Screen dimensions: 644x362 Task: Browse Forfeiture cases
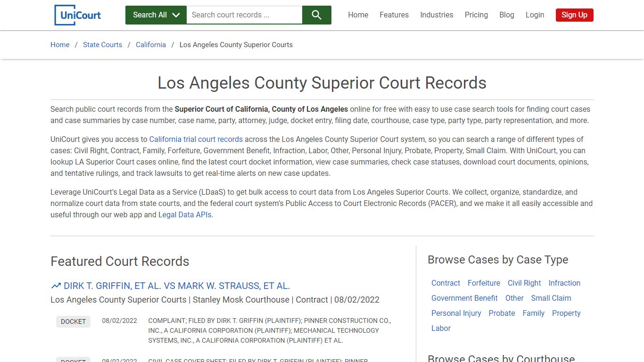pyautogui.click(x=484, y=283)
